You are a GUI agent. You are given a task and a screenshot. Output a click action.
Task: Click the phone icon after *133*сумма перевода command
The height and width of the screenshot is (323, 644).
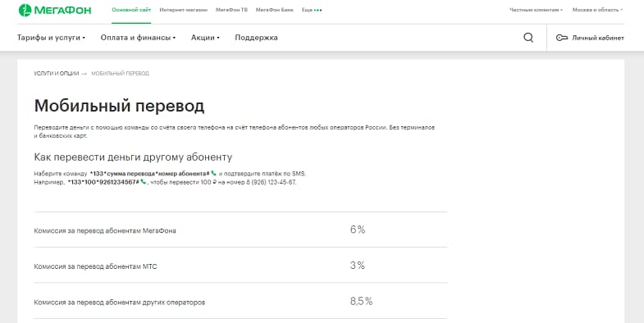(x=213, y=173)
